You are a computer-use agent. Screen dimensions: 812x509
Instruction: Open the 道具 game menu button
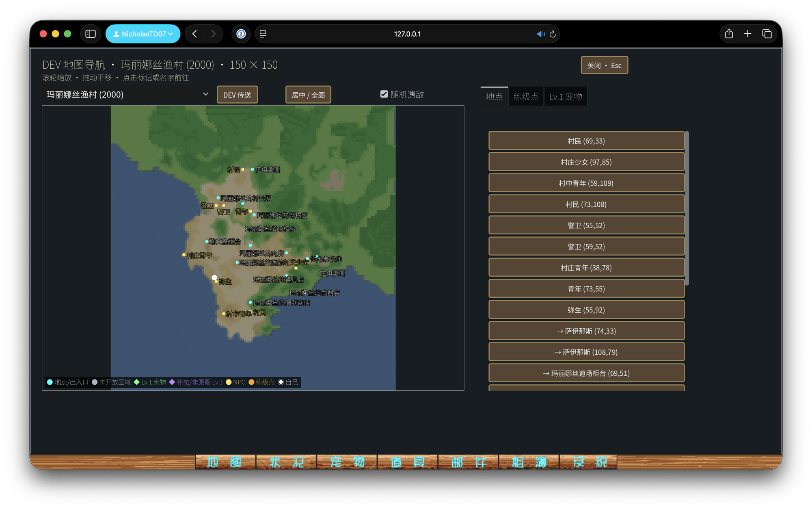tap(408, 462)
